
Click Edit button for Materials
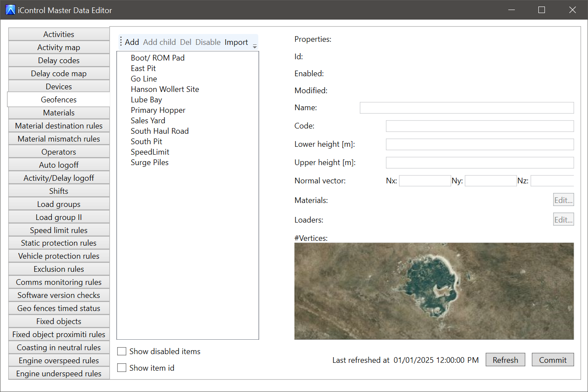564,200
